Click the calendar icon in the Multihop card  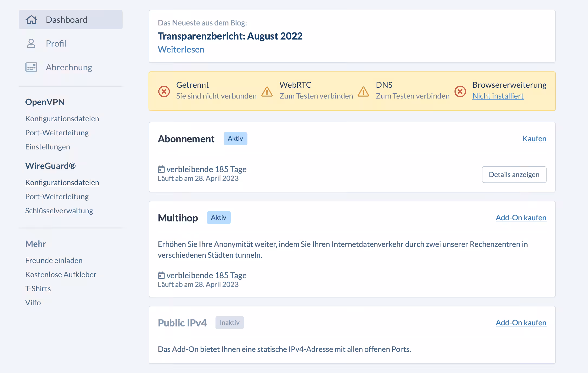161,275
